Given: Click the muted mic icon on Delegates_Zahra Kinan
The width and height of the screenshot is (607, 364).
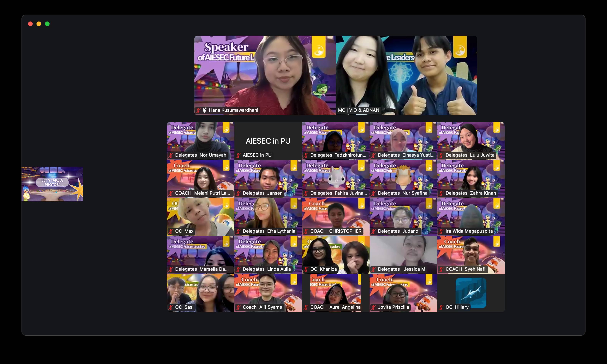Looking at the screenshot, I should coord(441,193).
